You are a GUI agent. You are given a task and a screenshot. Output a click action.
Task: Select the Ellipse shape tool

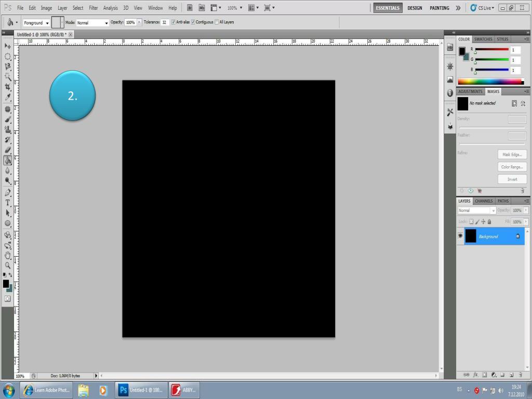[7, 223]
